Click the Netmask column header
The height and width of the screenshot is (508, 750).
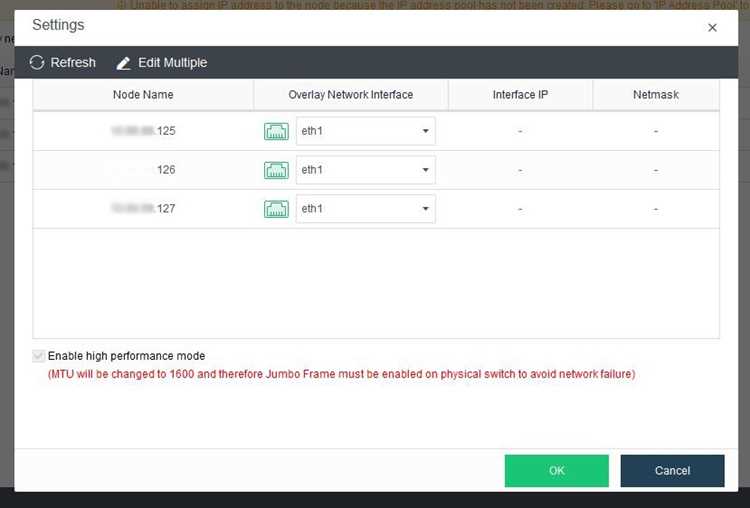pos(656,95)
